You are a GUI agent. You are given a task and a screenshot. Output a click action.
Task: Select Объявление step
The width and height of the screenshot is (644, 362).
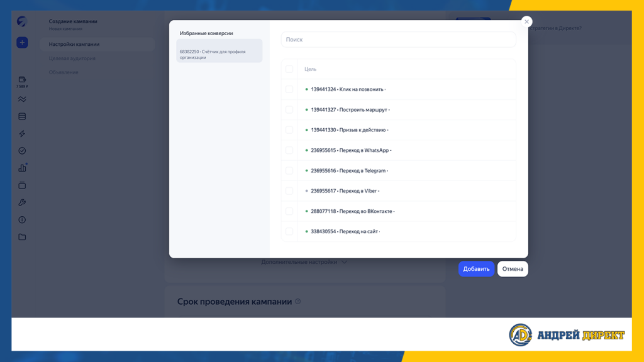pyautogui.click(x=64, y=72)
